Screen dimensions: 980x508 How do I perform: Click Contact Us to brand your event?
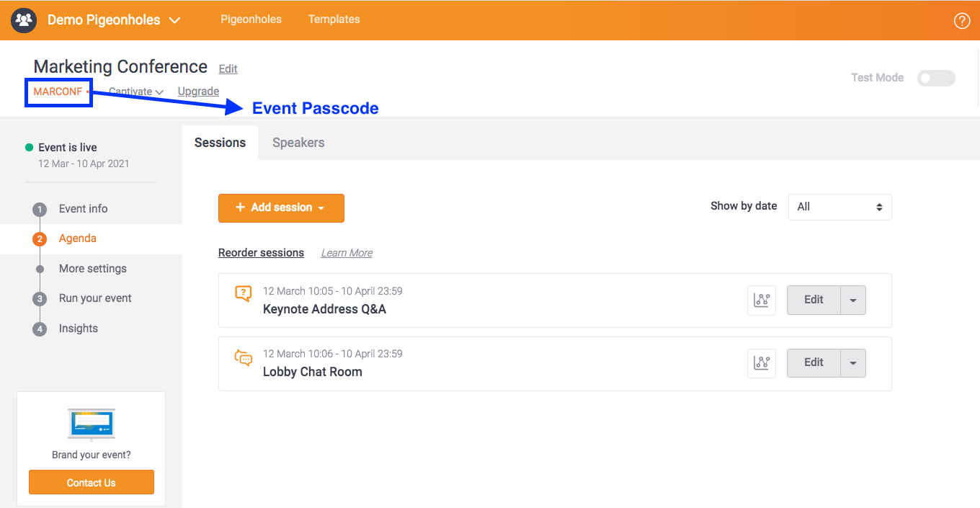pyautogui.click(x=91, y=482)
